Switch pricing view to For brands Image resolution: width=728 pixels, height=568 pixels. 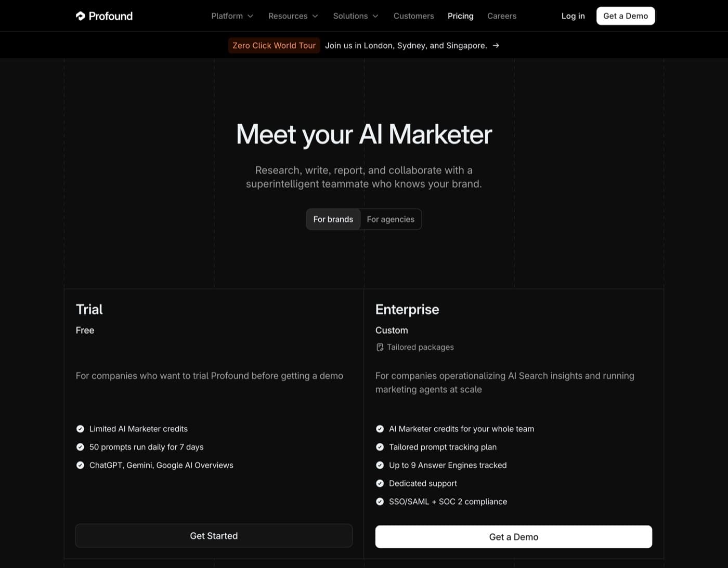[333, 219]
